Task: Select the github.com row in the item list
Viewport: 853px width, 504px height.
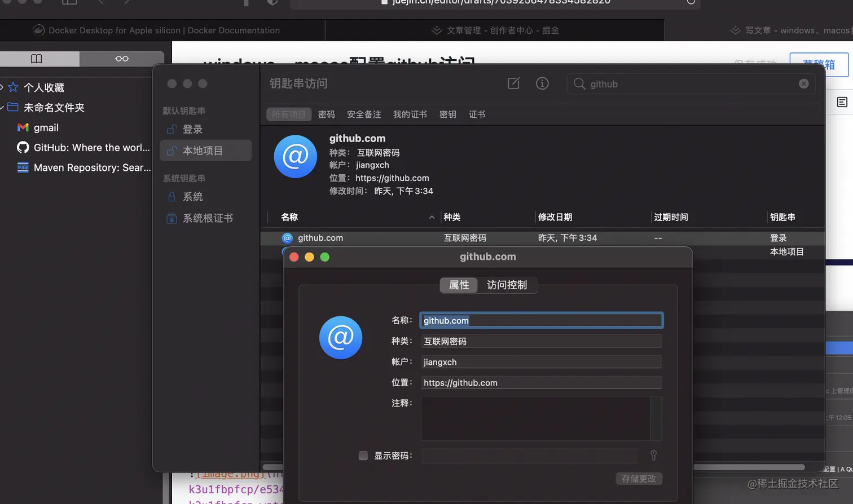Action: (x=542, y=238)
